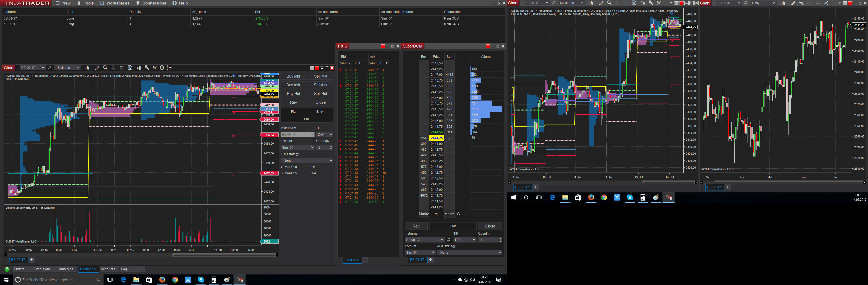Open Chart Trader TIF DAY dropdown

325,135
